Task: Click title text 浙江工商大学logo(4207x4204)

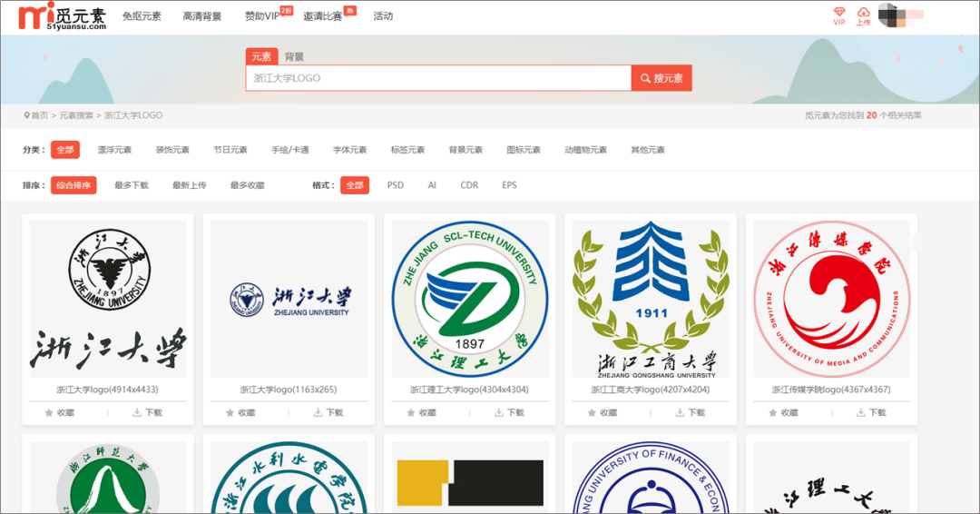Action: coord(651,390)
